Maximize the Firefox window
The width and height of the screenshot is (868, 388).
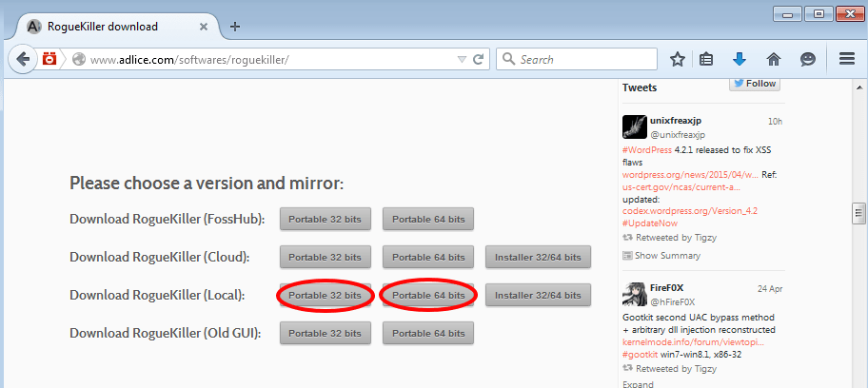coord(819,14)
